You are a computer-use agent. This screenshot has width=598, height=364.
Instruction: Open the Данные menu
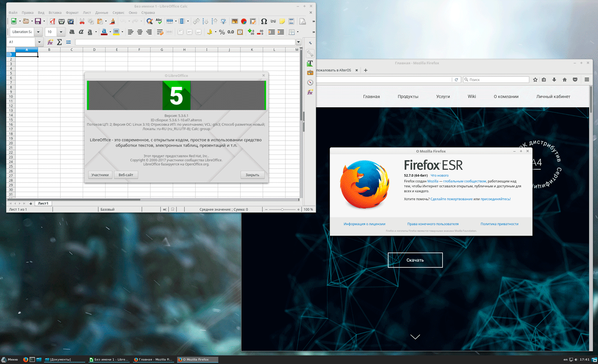(101, 13)
